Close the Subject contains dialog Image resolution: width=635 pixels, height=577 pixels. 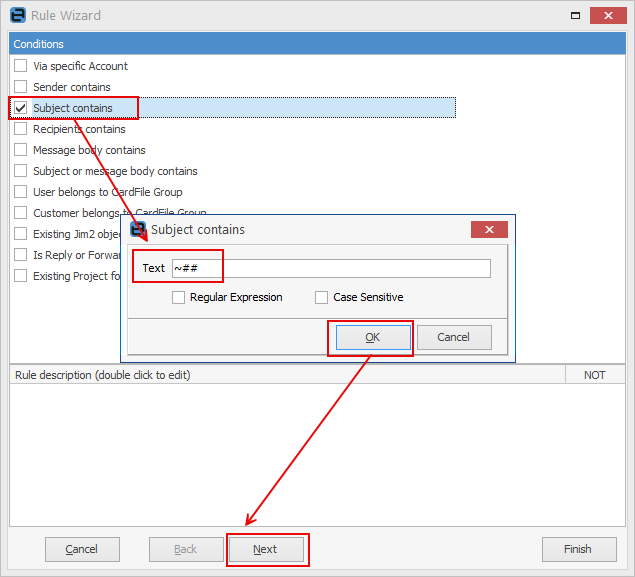pos(489,230)
